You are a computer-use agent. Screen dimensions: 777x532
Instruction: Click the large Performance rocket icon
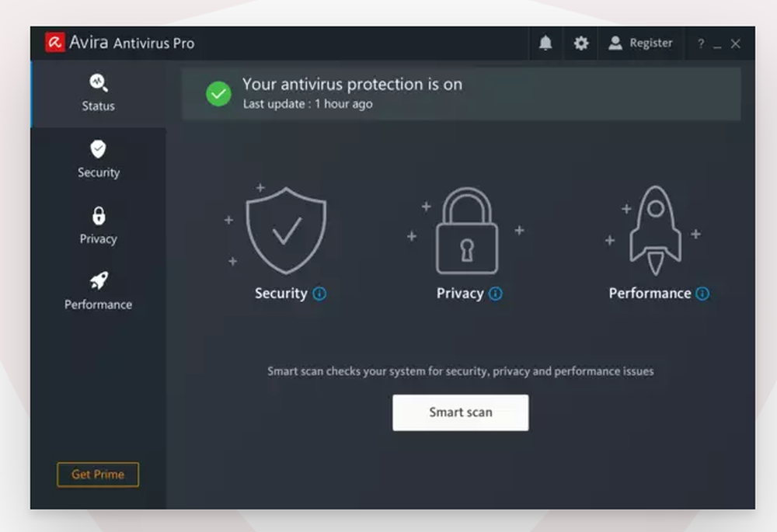point(655,230)
